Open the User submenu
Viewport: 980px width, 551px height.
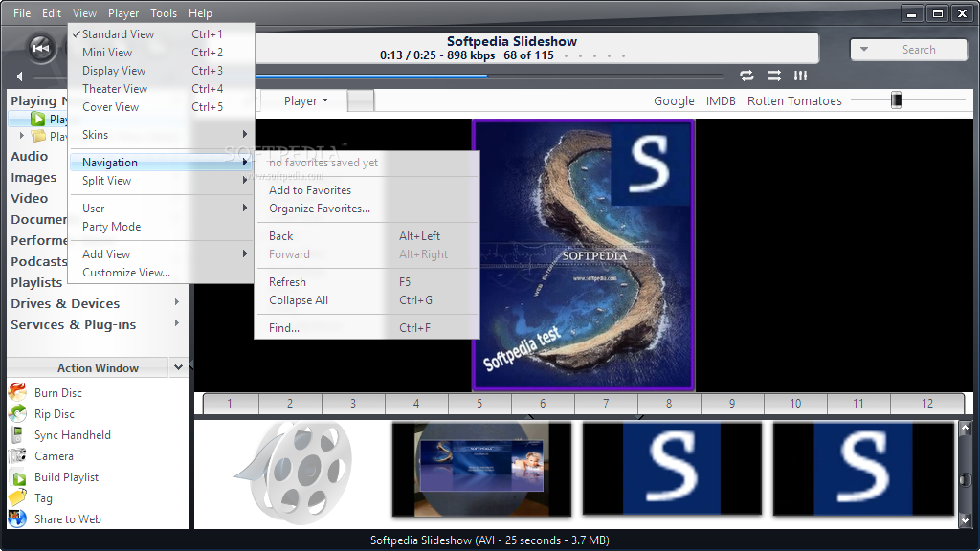[161, 208]
